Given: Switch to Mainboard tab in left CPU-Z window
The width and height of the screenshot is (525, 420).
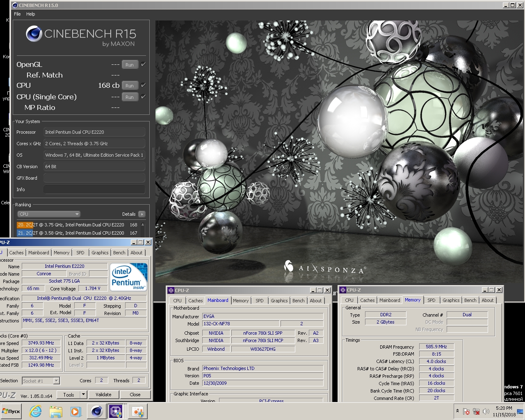Looking at the screenshot, I should [x=39, y=253].
